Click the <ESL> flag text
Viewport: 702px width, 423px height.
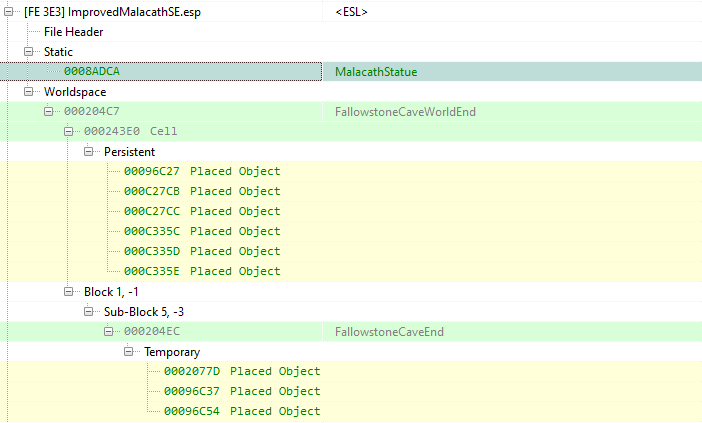(x=351, y=12)
